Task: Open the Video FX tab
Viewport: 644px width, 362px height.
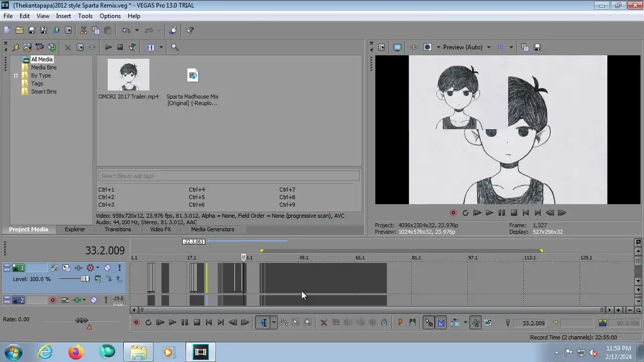Action: (160, 229)
